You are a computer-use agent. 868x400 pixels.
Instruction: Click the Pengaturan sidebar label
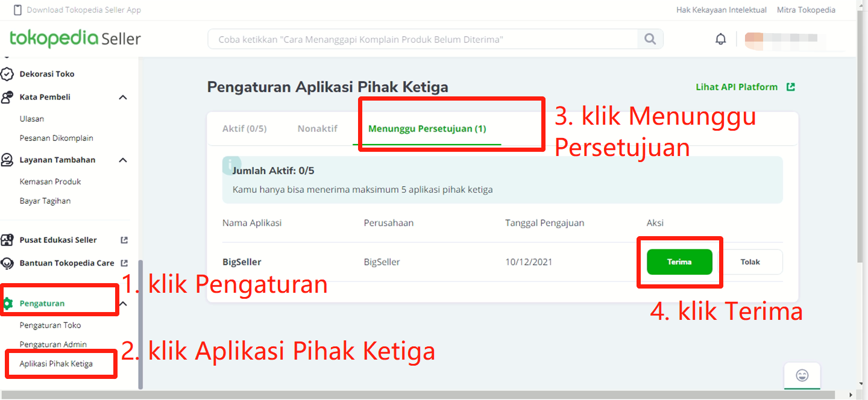coord(42,304)
